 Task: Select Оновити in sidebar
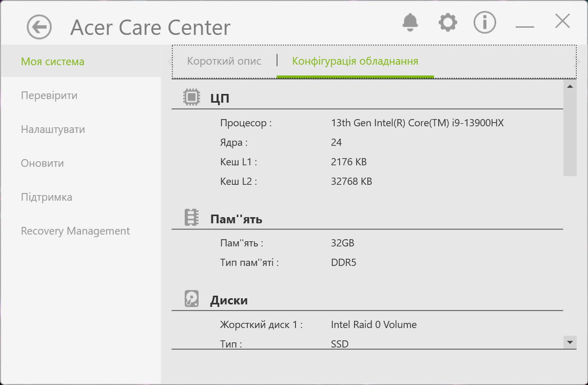[43, 163]
